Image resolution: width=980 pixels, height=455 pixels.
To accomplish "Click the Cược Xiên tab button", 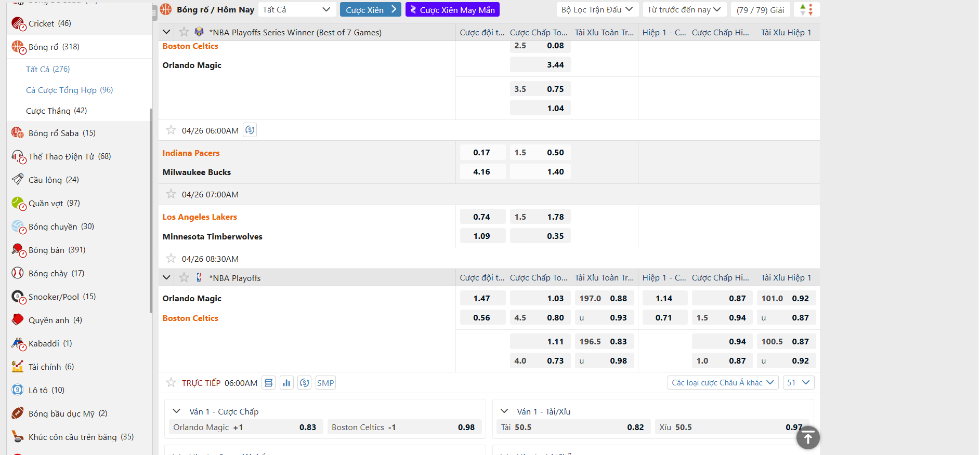I will click(370, 9).
